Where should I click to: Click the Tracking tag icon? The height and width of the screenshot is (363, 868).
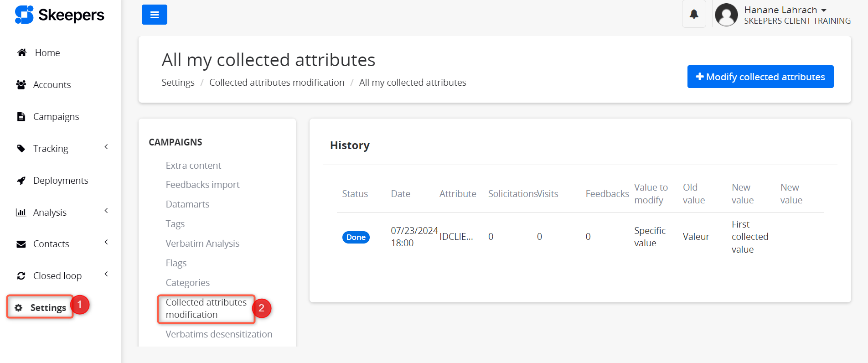click(x=21, y=149)
